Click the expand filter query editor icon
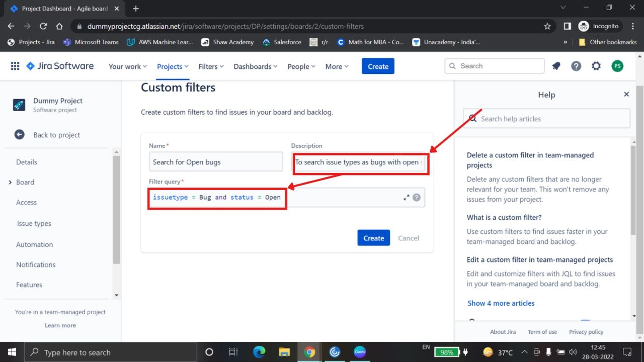 point(407,197)
